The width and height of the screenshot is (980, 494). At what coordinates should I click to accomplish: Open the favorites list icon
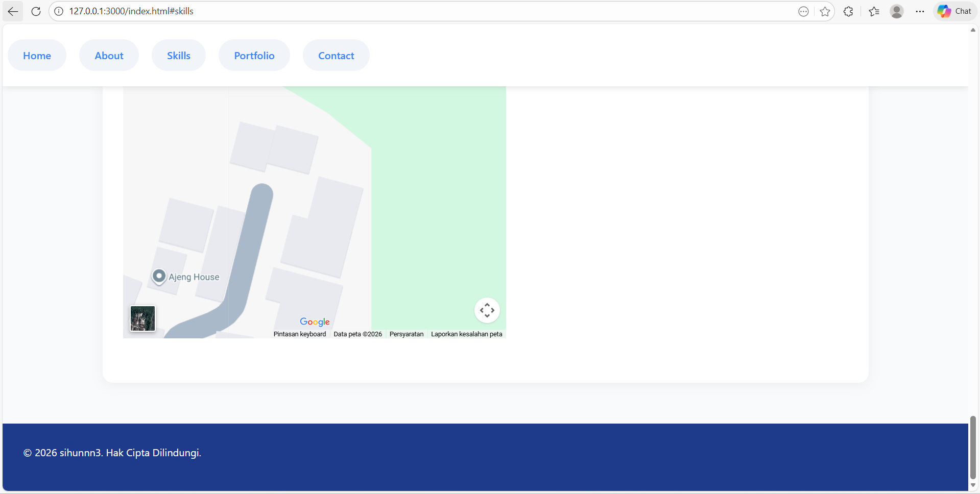pyautogui.click(x=873, y=11)
